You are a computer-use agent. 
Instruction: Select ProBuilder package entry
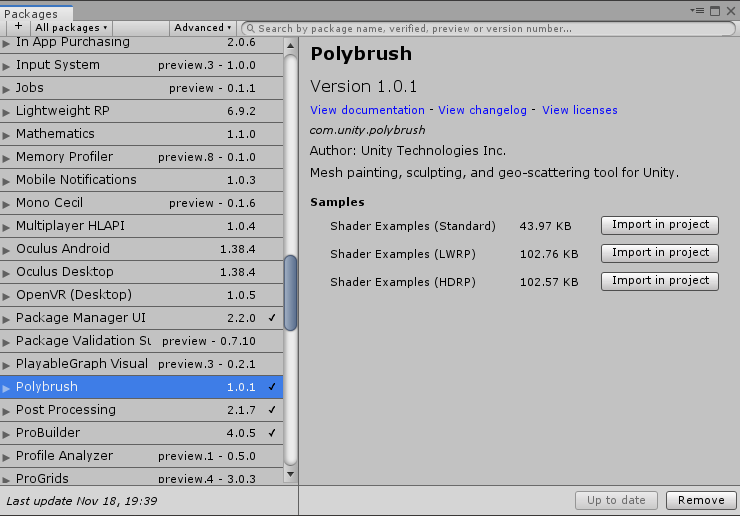coord(48,433)
